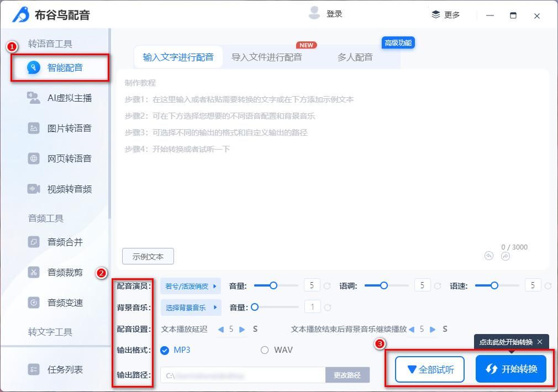Select 音频合并 label in sidebar
Viewport: 558px width, 392px height.
pyautogui.click(x=65, y=242)
